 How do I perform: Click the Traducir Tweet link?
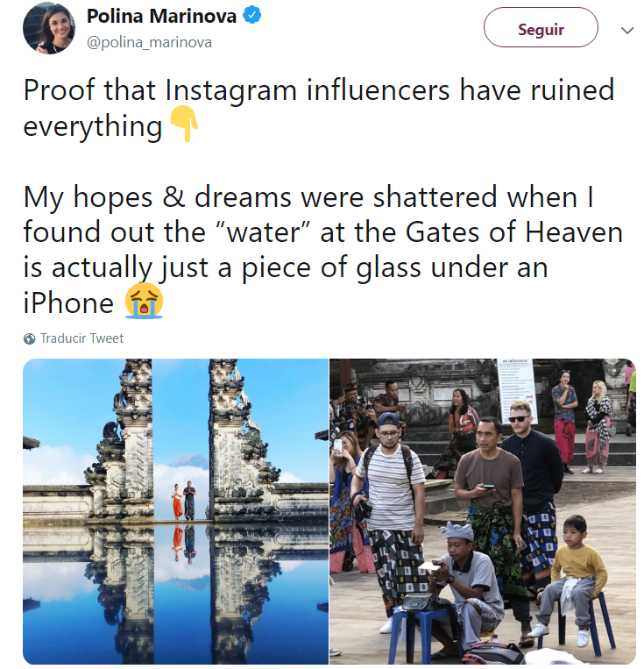coord(81,338)
